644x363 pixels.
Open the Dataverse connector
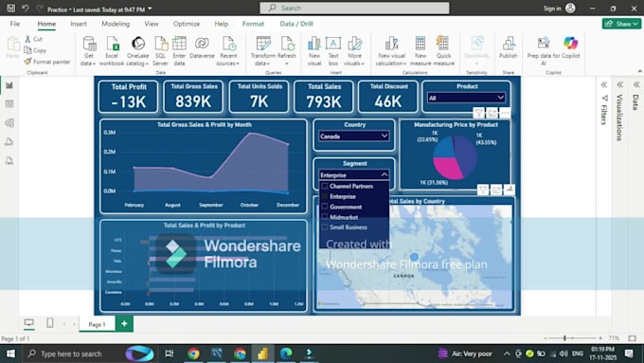[x=202, y=47]
